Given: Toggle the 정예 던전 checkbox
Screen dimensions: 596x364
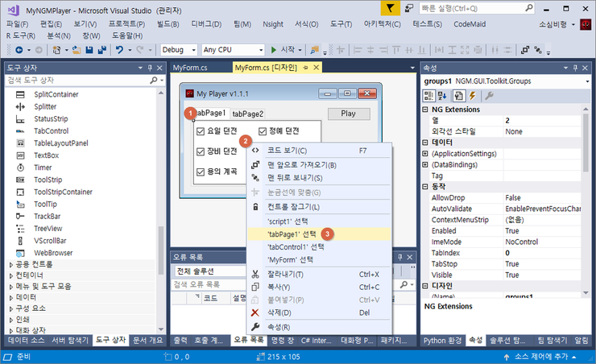Looking at the screenshot, I should [x=263, y=131].
